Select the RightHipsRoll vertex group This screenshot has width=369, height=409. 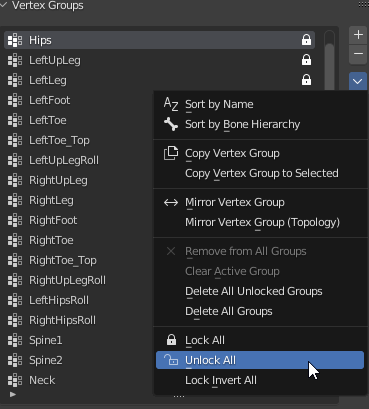pos(79,320)
